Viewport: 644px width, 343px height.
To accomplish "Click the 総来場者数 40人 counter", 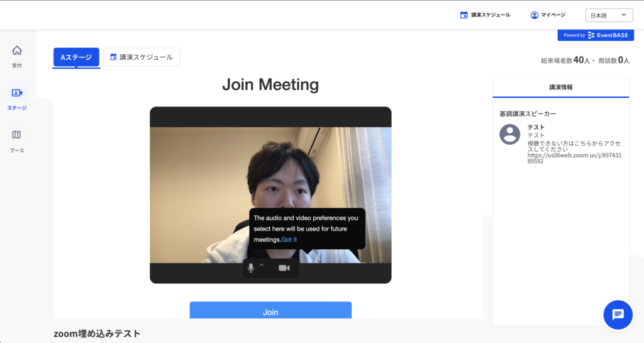I will (565, 60).
